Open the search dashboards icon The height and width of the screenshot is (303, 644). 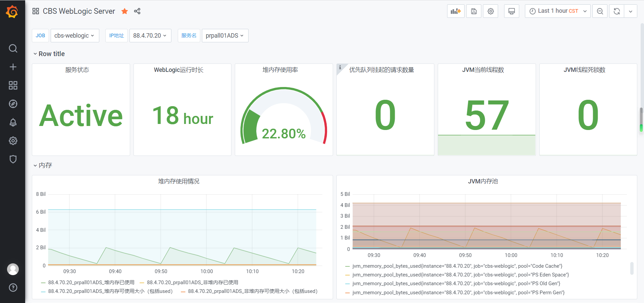click(x=13, y=48)
